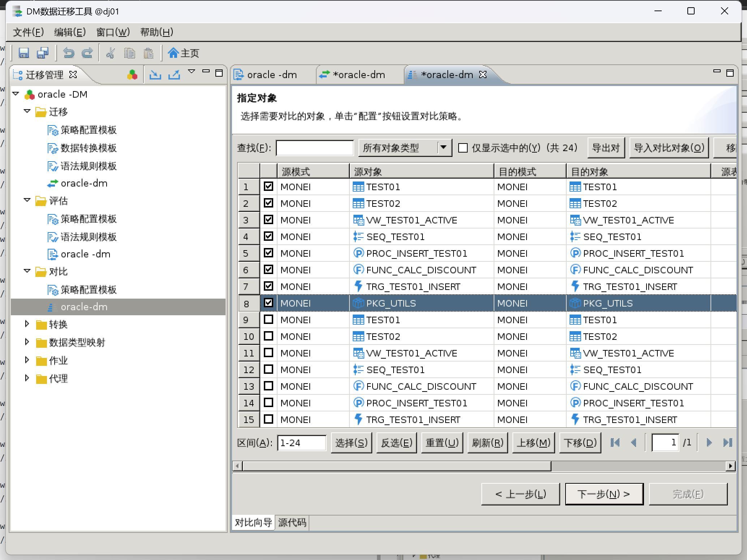Switch to the 源代码 bottom tab
Screen dimensions: 747x560
click(292, 522)
